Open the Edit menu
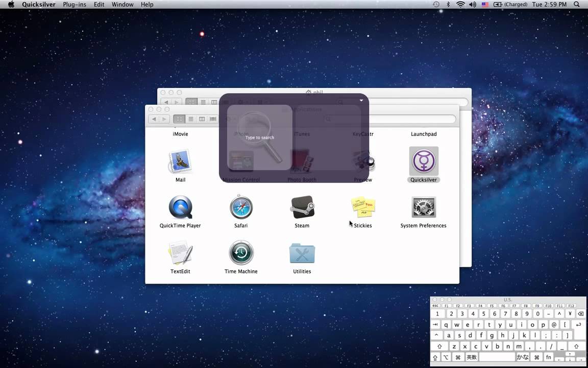 point(99,5)
